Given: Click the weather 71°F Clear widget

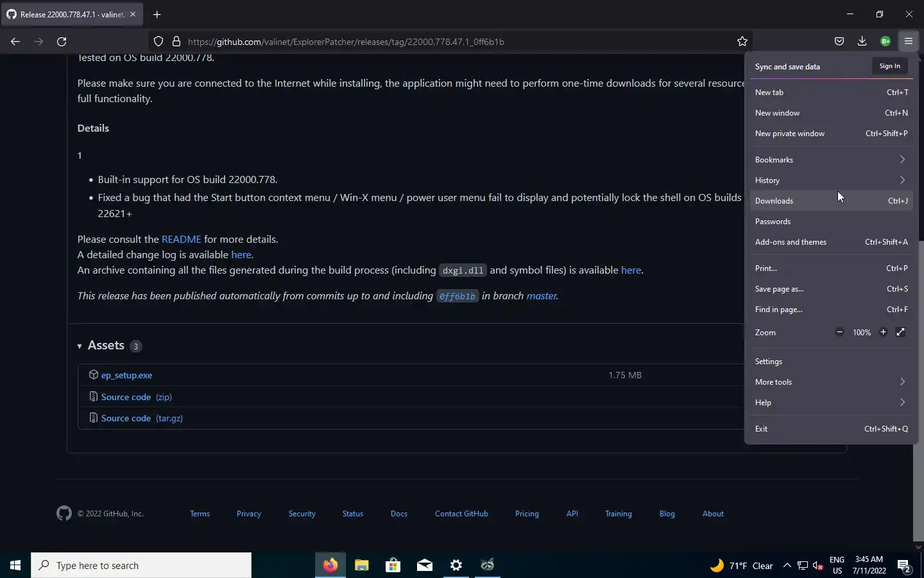Looking at the screenshot, I should (742, 566).
